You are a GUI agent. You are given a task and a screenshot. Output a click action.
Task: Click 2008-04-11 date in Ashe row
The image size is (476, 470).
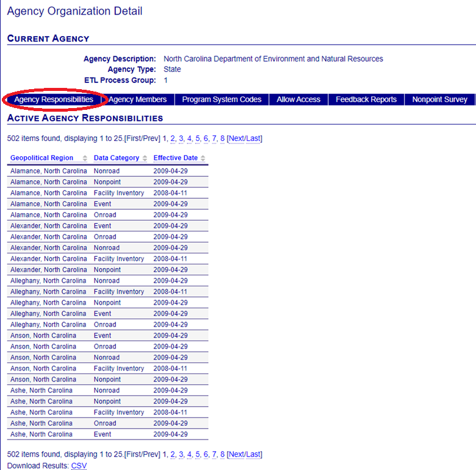pyautogui.click(x=170, y=412)
